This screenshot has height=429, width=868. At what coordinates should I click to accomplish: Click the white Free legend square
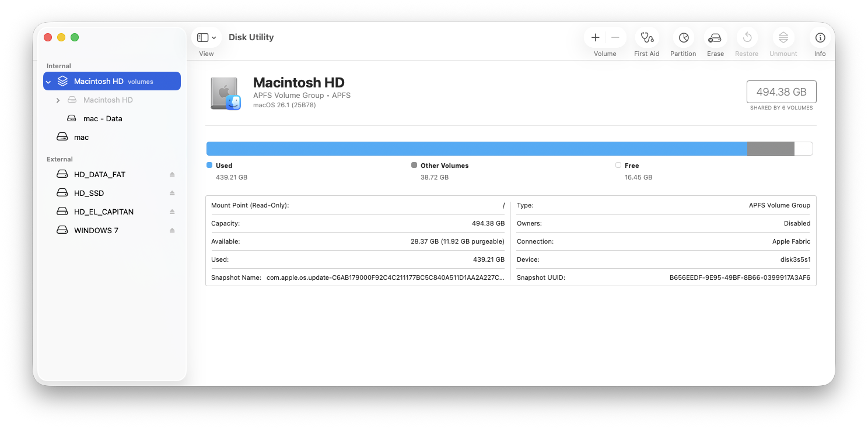618,165
